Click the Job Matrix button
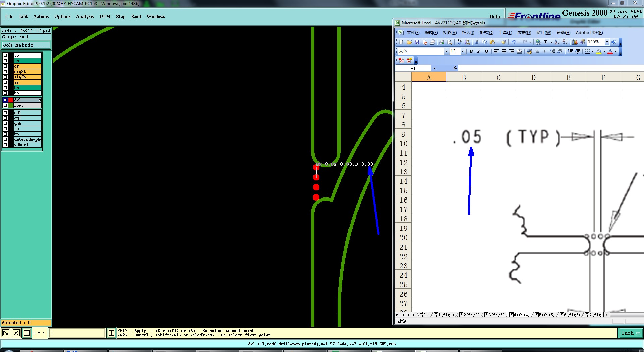The height and width of the screenshot is (352, 644). click(x=26, y=45)
